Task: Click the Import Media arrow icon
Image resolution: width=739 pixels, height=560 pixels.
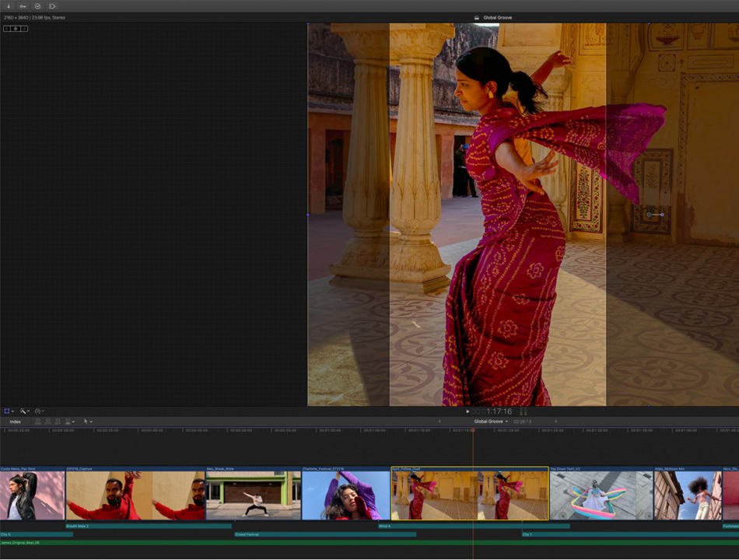Action: coord(9,6)
